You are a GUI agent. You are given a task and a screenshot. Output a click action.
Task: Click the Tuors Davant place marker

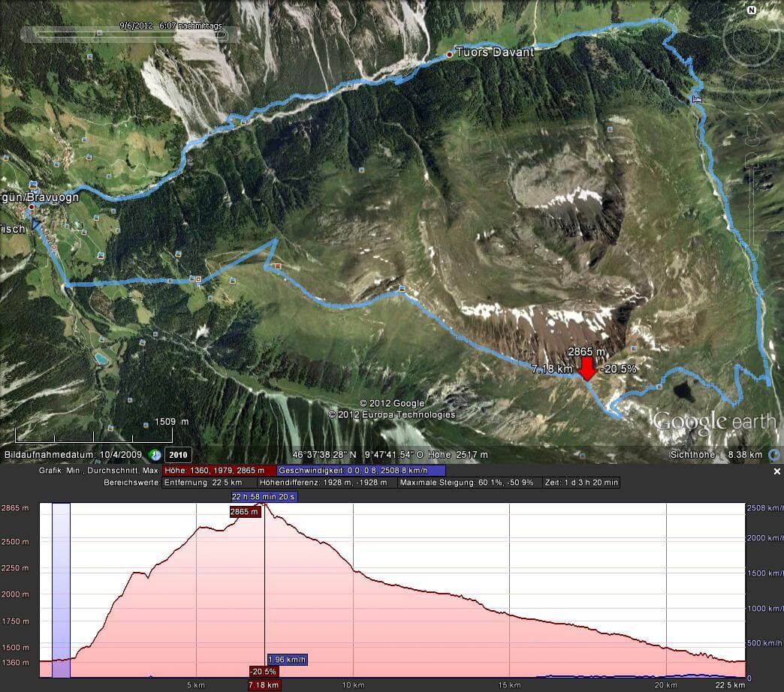tap(450, 54)
